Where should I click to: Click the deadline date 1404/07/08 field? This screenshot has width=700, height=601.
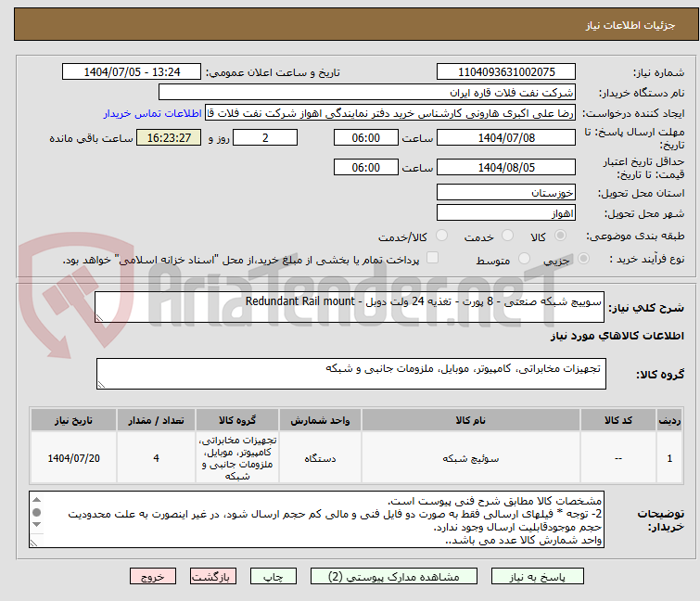tap(506, 137)
